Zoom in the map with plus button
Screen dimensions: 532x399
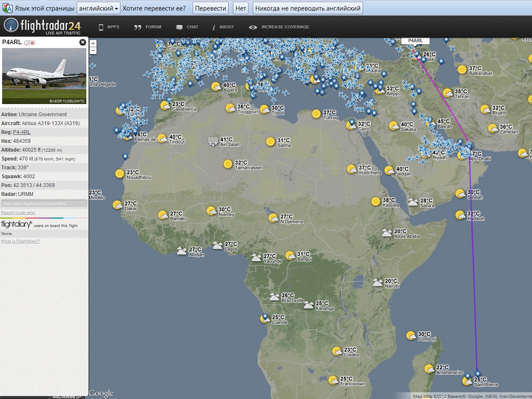tap(93, 43)
